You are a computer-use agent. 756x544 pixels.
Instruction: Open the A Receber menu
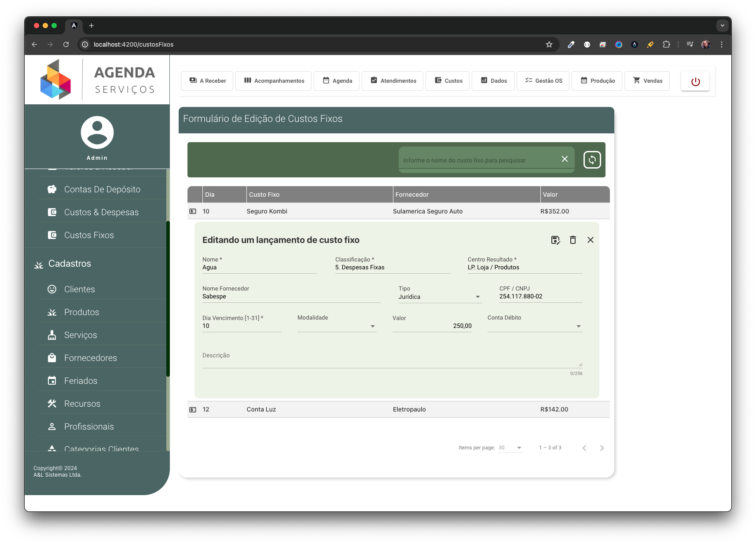(207, 81)
